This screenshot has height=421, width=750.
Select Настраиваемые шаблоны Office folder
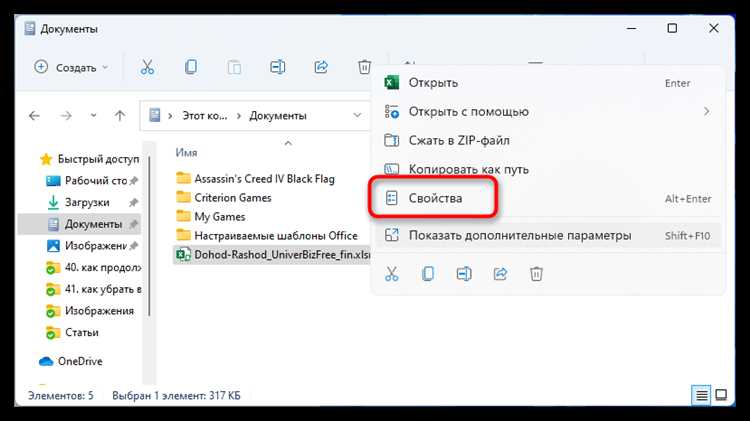267,235
